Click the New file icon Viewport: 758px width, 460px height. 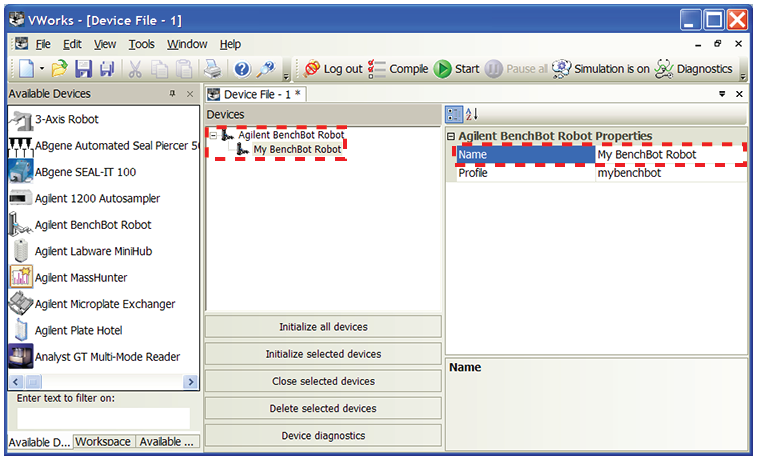click(25, 69)
